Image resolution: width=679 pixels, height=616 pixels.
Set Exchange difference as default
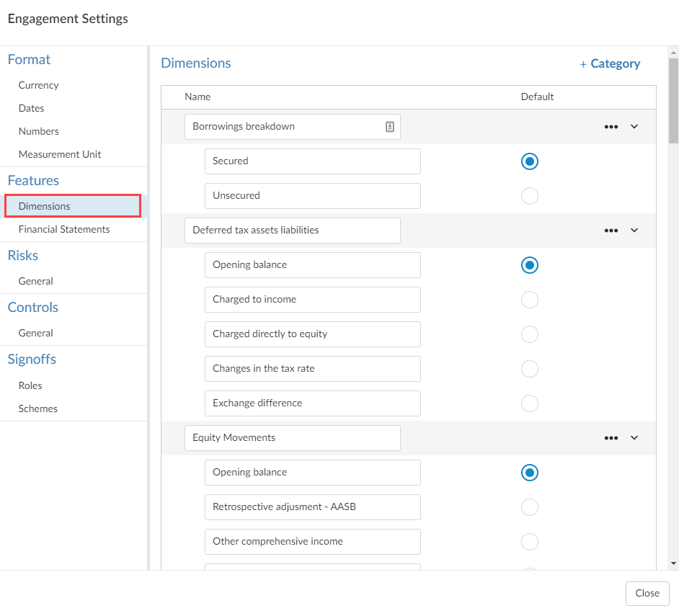530,403
